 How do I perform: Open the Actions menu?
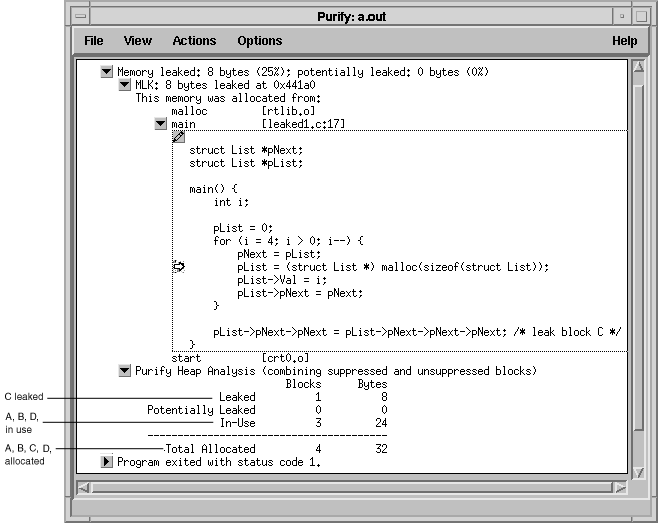194,41
